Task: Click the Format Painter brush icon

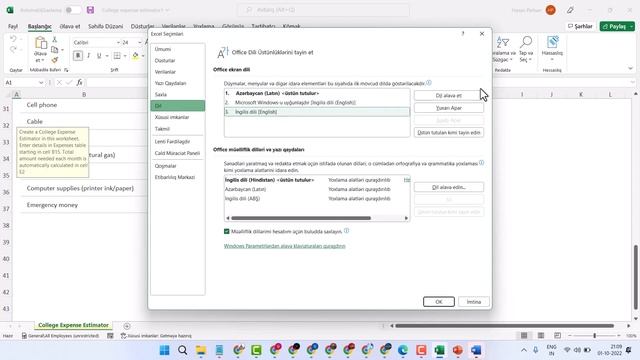Action: [55, 60]
